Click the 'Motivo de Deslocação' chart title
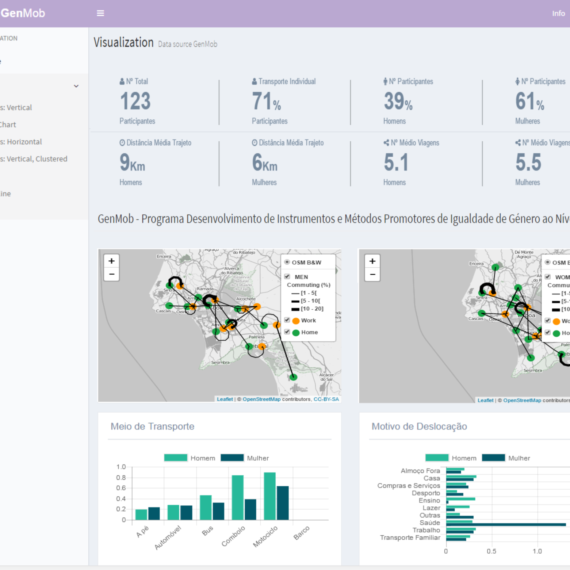570x570 pixels. (419, 426)
